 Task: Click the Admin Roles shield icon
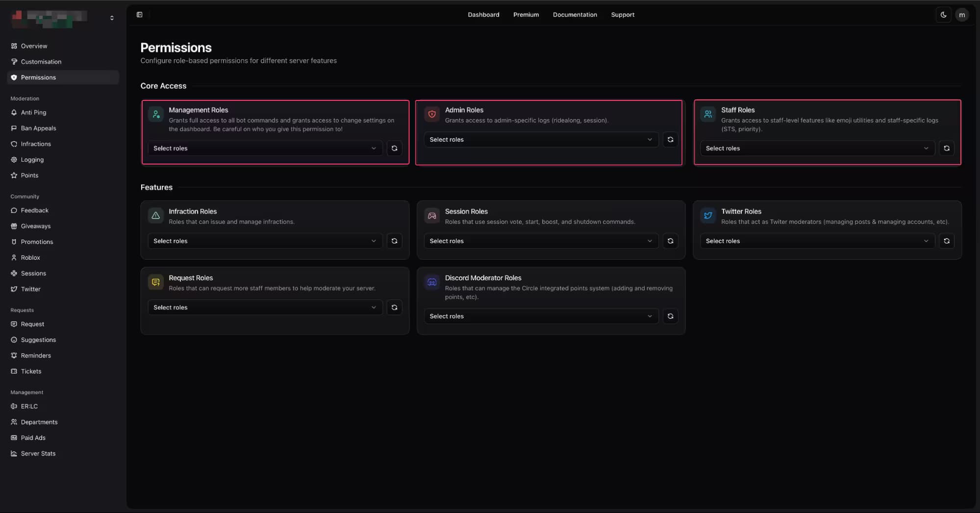[432, 114]
